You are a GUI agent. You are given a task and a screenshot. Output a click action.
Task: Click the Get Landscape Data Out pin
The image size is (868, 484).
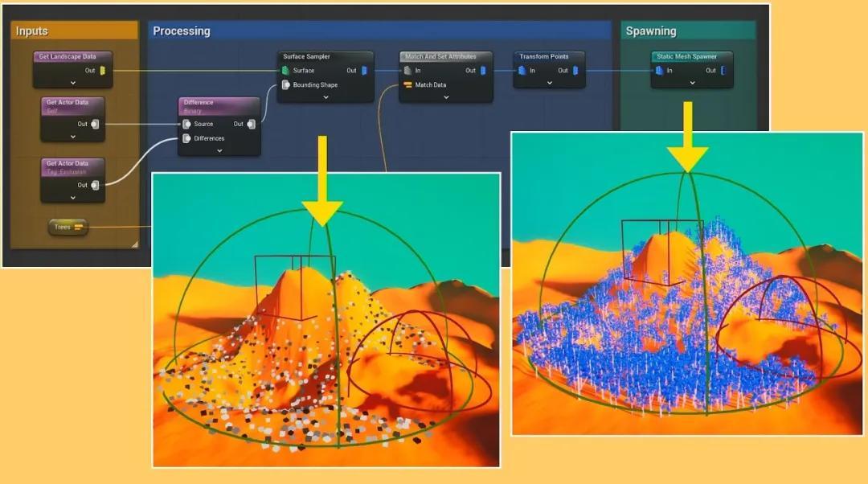click(102, 71)
